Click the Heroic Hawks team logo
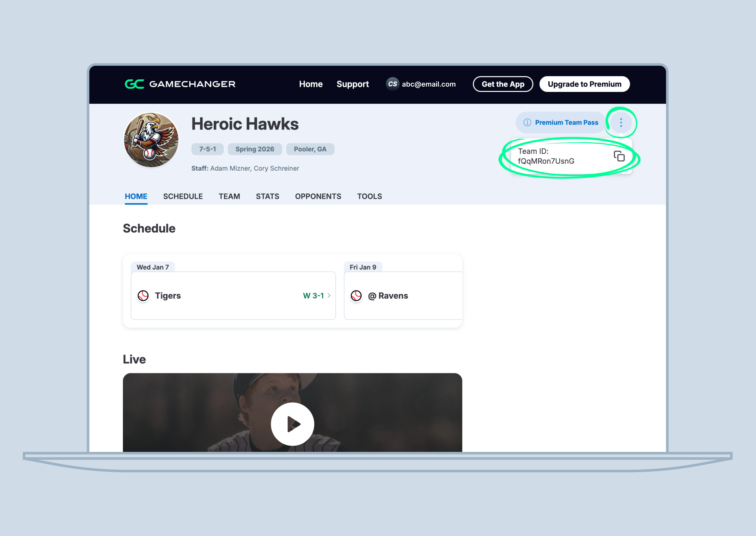The height and width of the screenshot is (536, 756). click(x=151, y=140)
